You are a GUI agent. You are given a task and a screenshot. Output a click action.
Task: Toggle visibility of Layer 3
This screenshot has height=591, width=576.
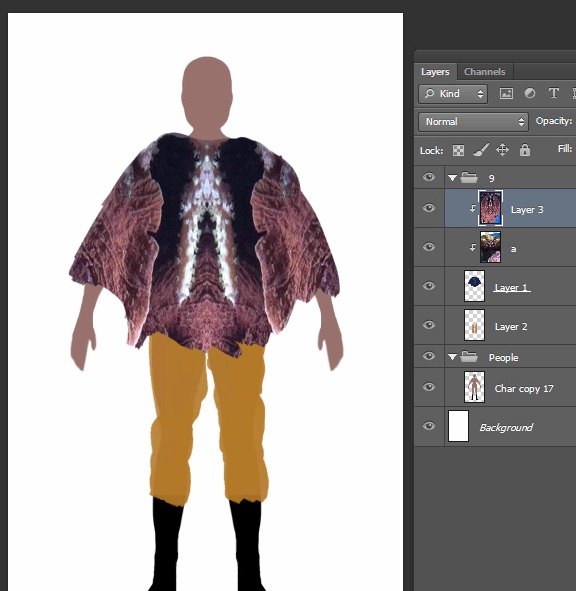[429, 208]
